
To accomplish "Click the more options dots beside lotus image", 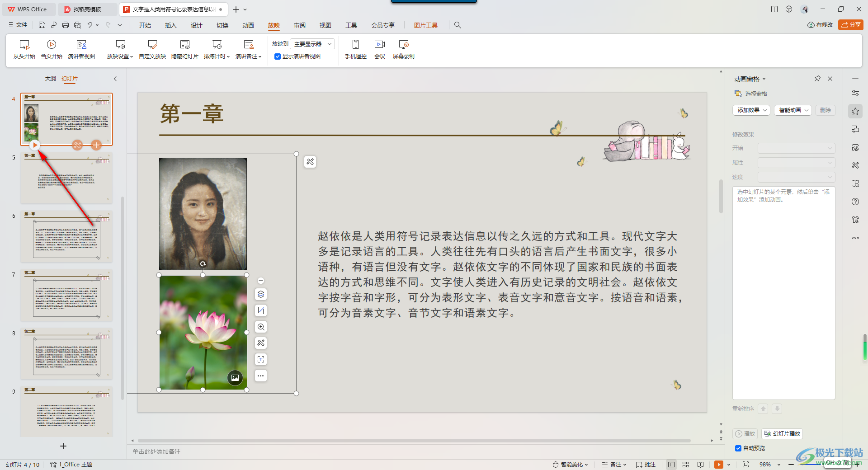I will pyautogui.click(x=261, y=376).
